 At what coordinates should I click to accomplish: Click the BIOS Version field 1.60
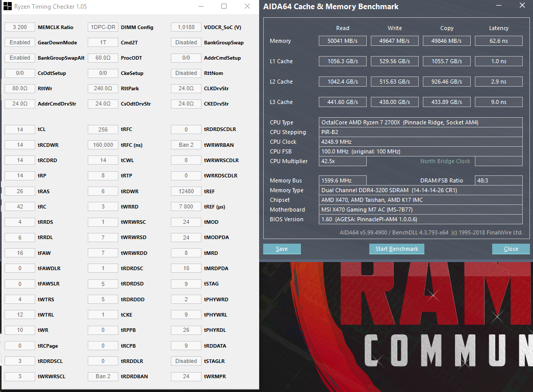420,219
